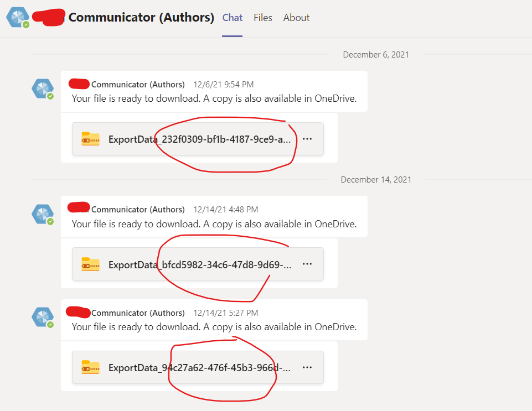Open more options for ExportData_bfcd5982 file

307,264
